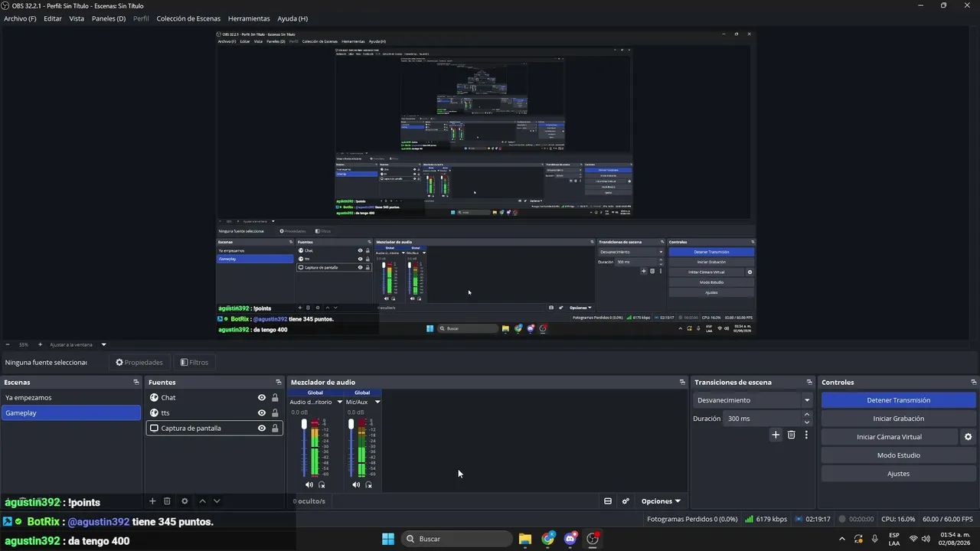This screenshot has height=551, width=980.
Task: Open Chrome from the taskbar
Action: pos(548,539)
